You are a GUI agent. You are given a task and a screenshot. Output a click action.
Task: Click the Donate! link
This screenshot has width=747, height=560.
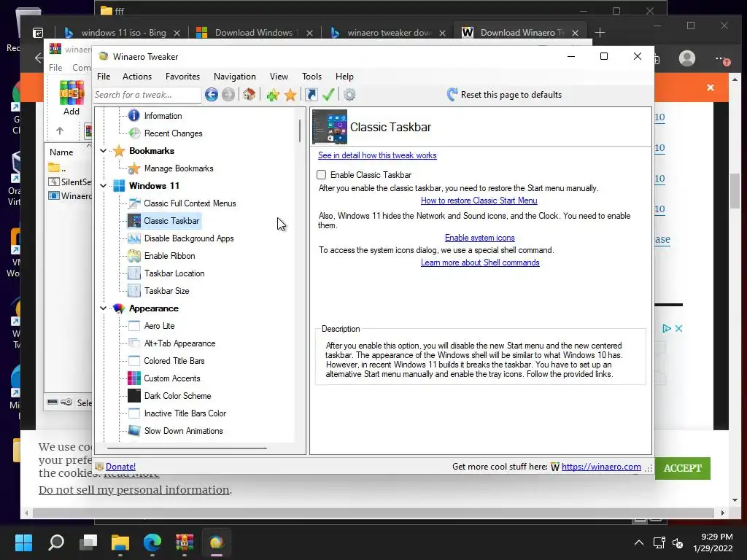coord(120,467)
